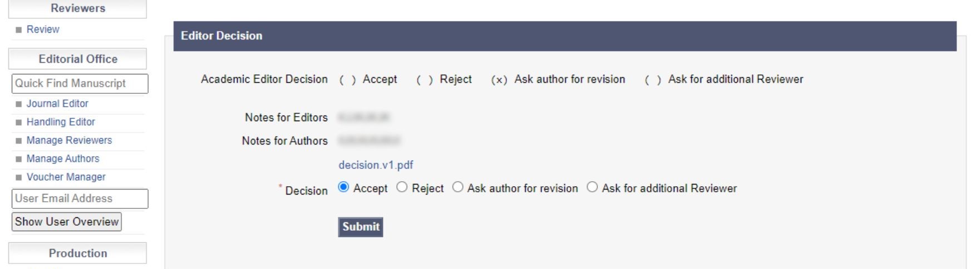The width and height of the screenshot is (980, 269).
Task: Select the Reject decision radio button
Action: 402,187
